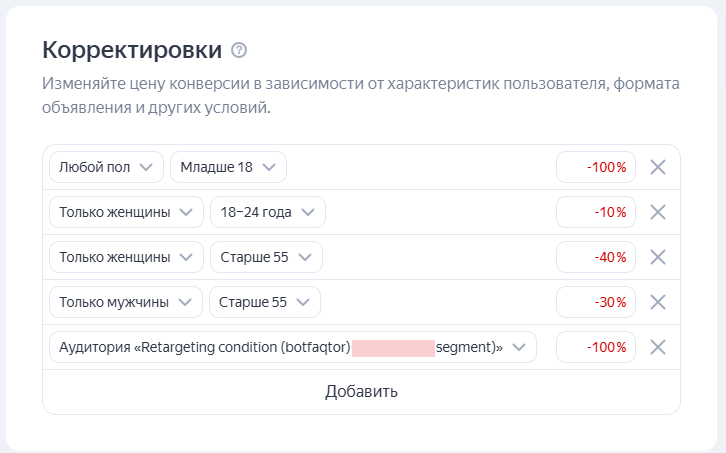The image size is (726, 453).
Task: Edit the -30% adjustment value
Action: tap(596, 302)
